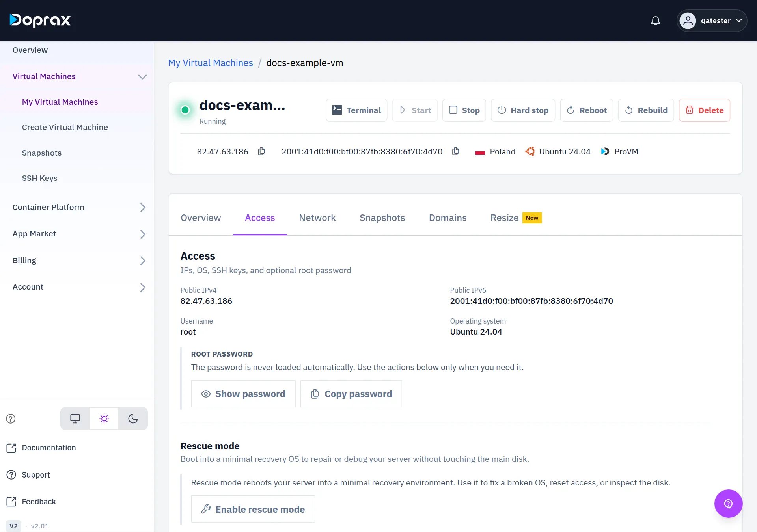Viewport: 757px width, 532px height.
Task: Switch to the Network tab
Action: click(x=317, y=218)
